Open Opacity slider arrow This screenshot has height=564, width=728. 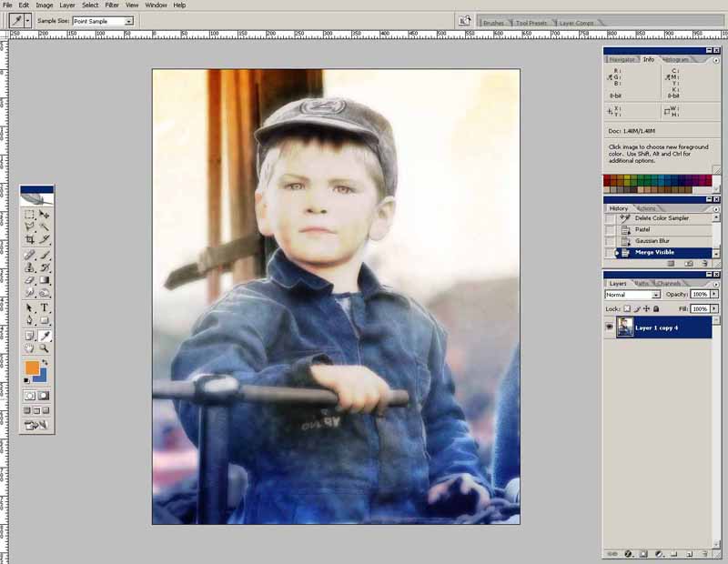714,295
